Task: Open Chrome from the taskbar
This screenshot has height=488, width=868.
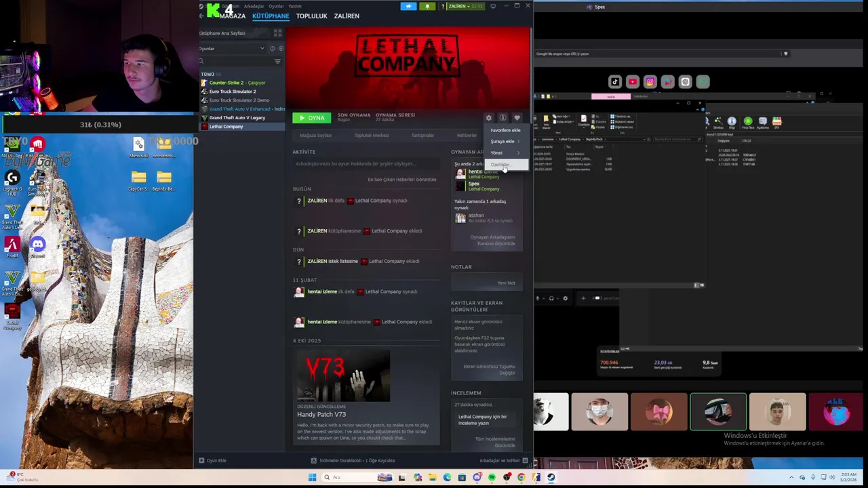Action: [521, 477]
